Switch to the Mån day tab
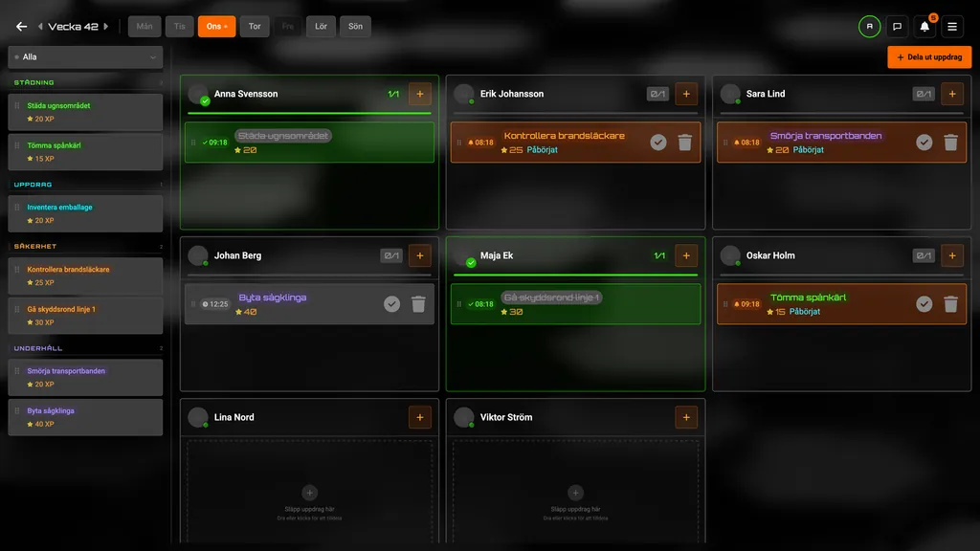The height and width of the screenshot is (551, 980). [x=145, y=26]
